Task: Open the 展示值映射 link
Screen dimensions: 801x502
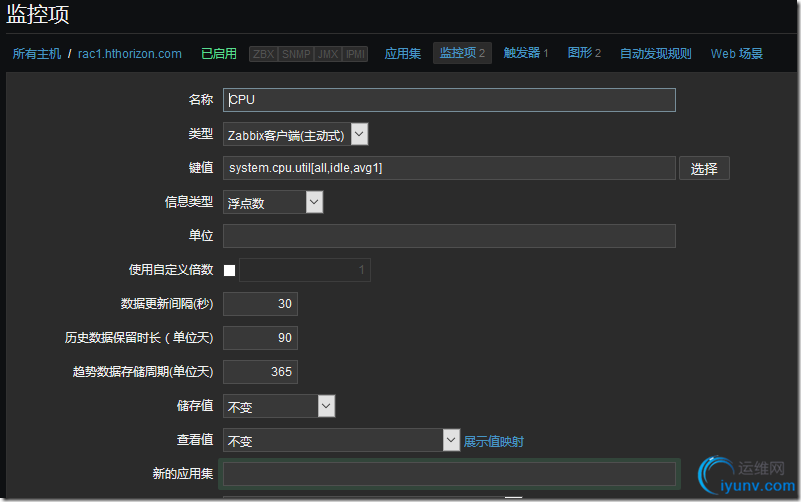Action: click(493, 441)
